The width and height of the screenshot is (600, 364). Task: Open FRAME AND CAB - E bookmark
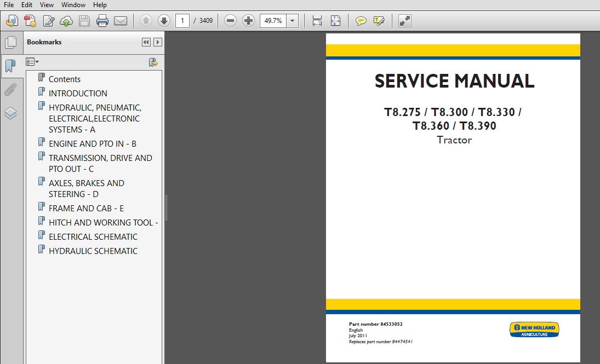click(86, 209)
